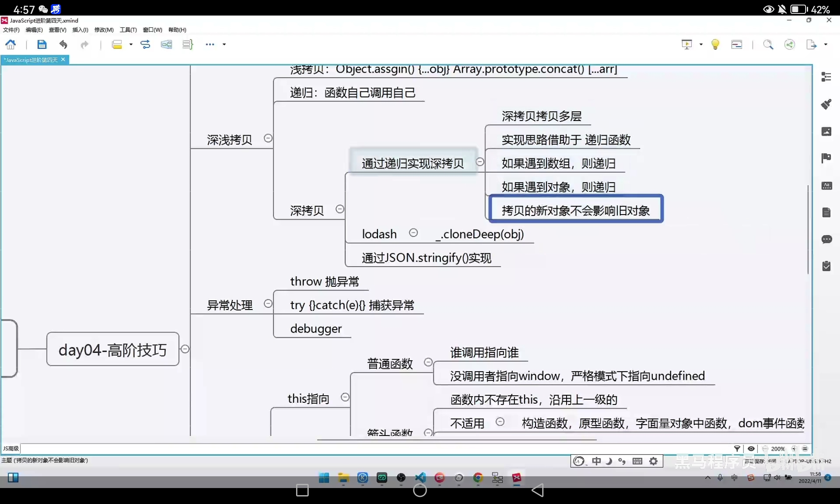Click the Undo arrow icon
The height and width of the screenshot is (504, 840).
coord(63,45)
